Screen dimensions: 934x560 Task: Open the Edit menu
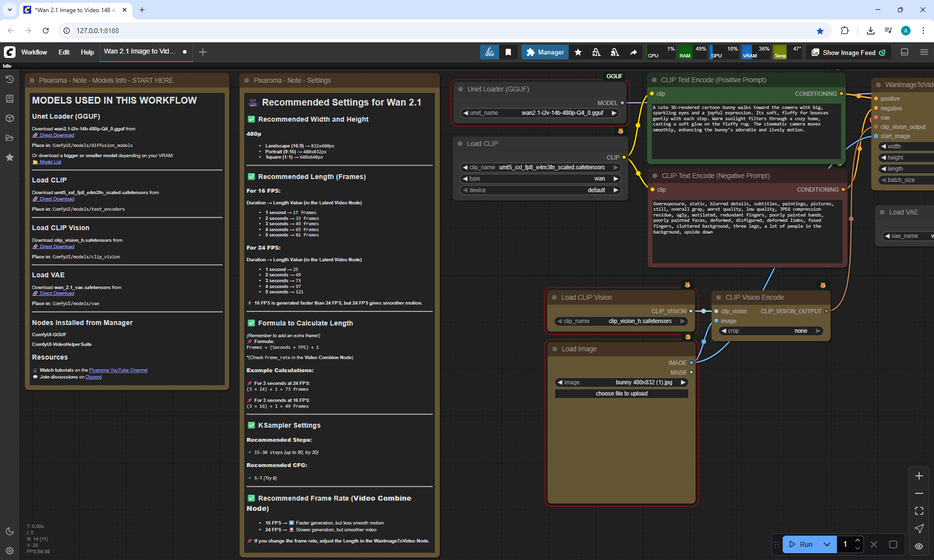pos(64,52)
